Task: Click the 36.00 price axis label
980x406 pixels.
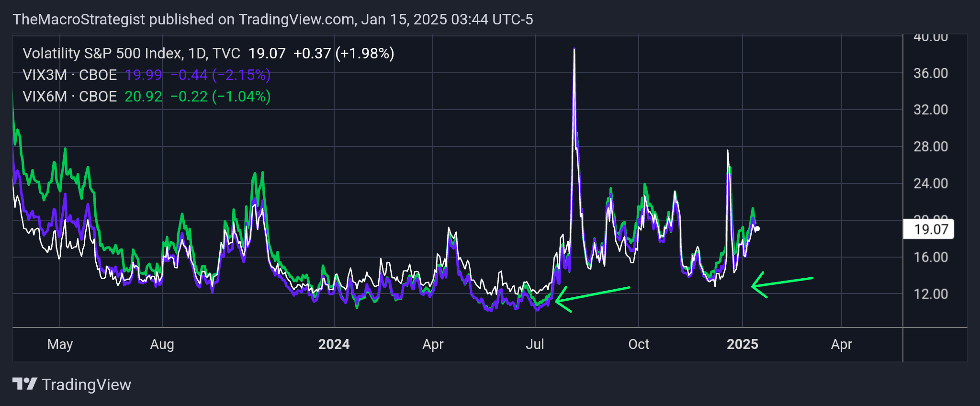Action: point(931,73)
